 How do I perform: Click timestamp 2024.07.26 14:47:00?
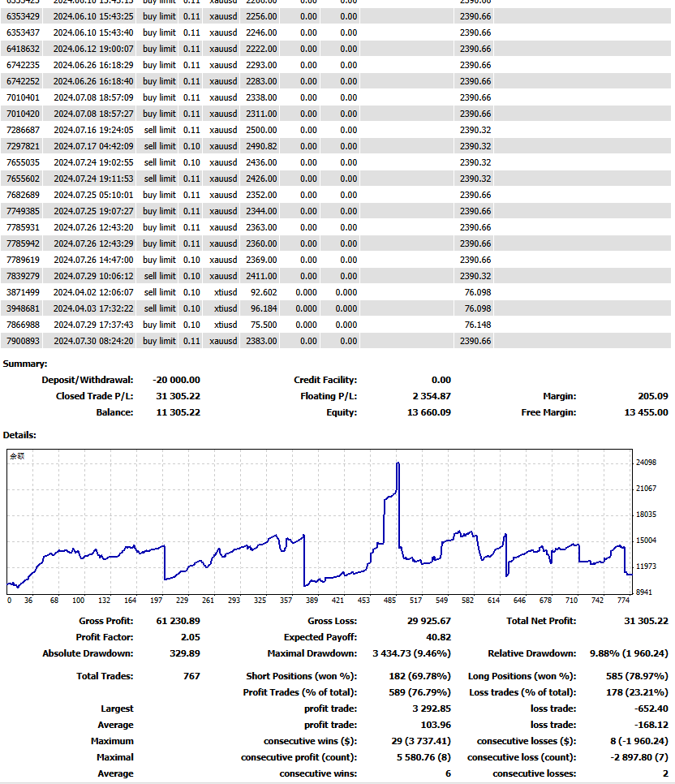pos(93,260)
